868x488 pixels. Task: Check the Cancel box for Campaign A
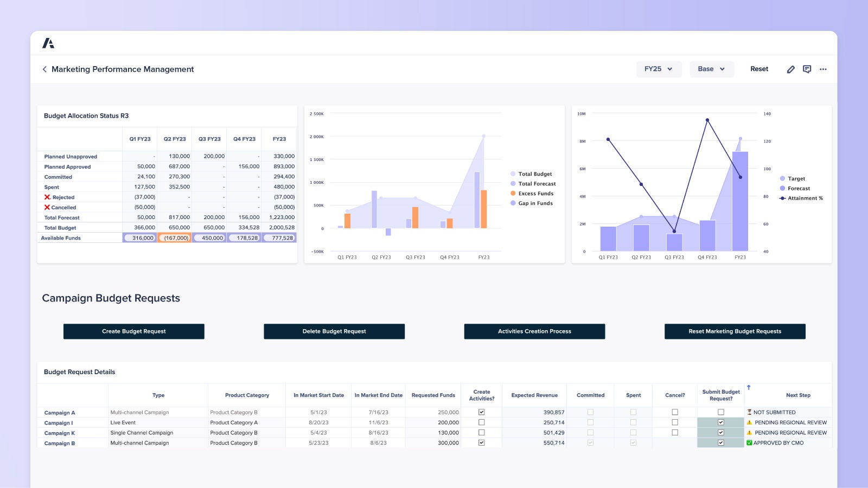(674, 412)
